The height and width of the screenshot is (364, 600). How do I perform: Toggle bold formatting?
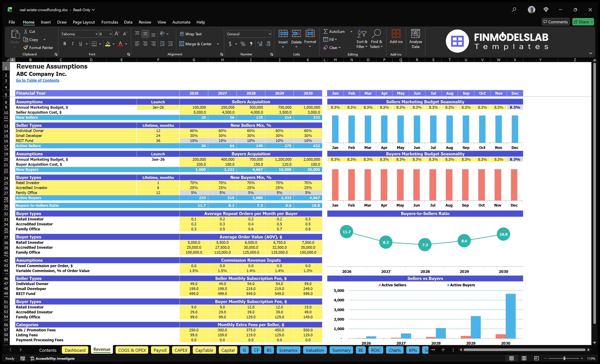click(65, 44)
